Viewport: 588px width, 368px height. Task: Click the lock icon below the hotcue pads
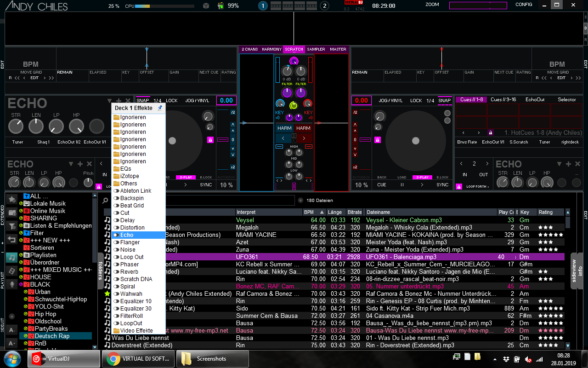(x=491, y=132)
